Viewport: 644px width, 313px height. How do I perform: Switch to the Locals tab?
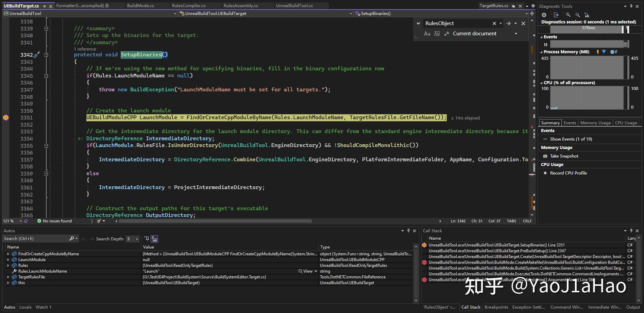pos(26,307)
